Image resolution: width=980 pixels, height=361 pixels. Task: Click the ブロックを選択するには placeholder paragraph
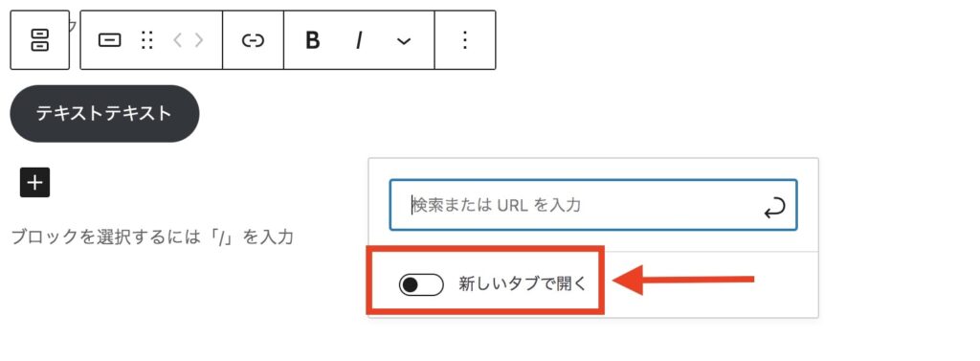152,237
